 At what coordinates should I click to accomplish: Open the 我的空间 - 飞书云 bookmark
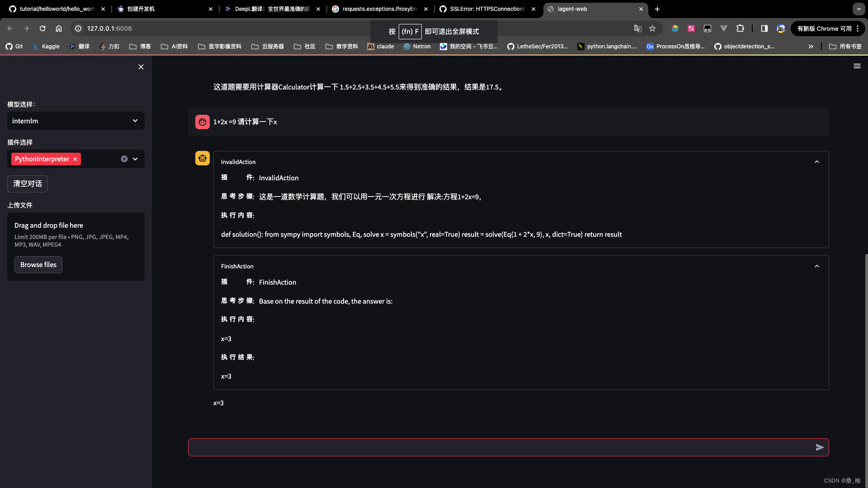coord(469,47)
